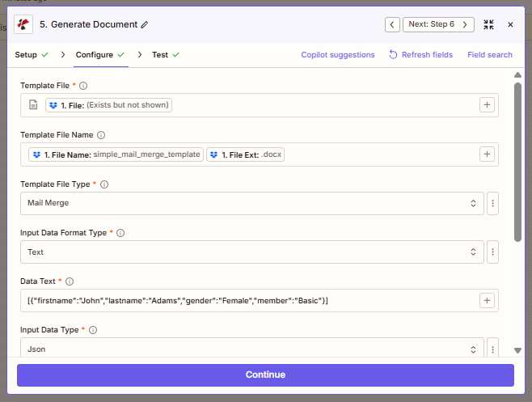Open the Template File Type dropdown

tap(252, 203)
